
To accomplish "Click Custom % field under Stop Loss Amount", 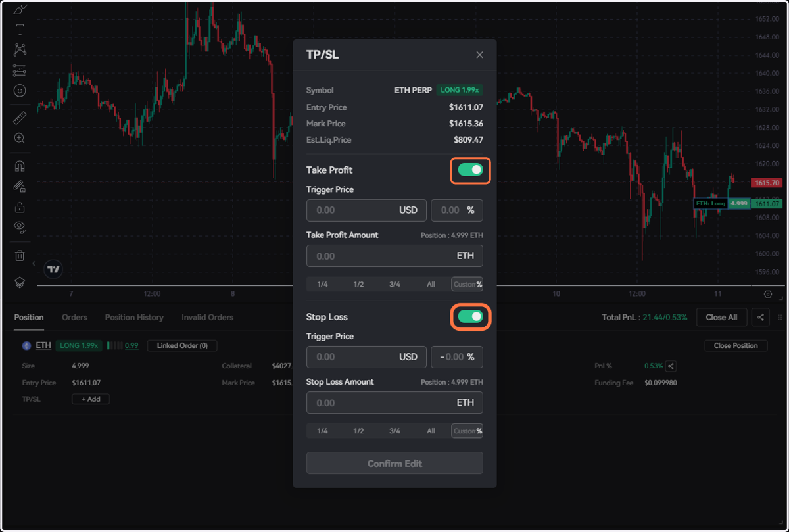I will click(x=467, y=431).
